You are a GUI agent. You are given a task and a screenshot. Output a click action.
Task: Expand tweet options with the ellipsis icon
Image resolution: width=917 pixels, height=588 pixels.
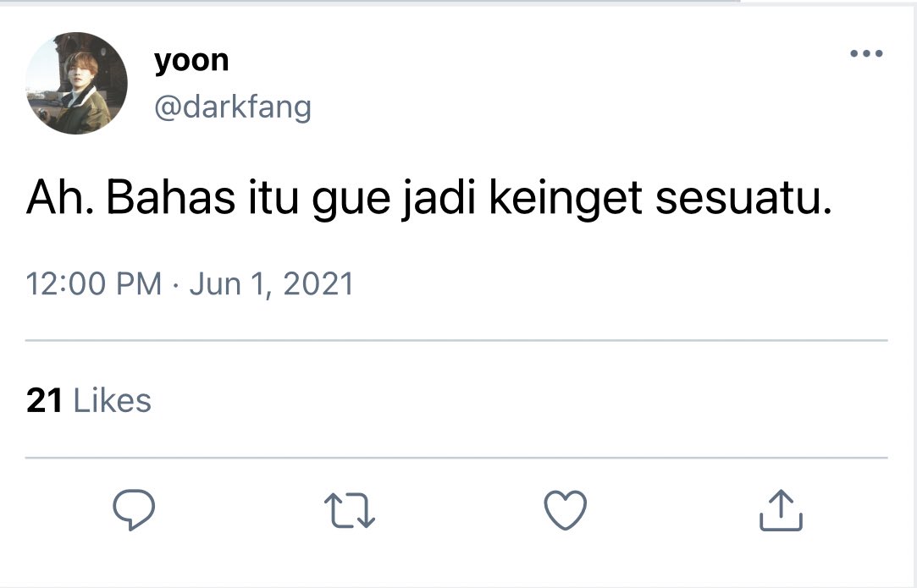coord(866,54)
